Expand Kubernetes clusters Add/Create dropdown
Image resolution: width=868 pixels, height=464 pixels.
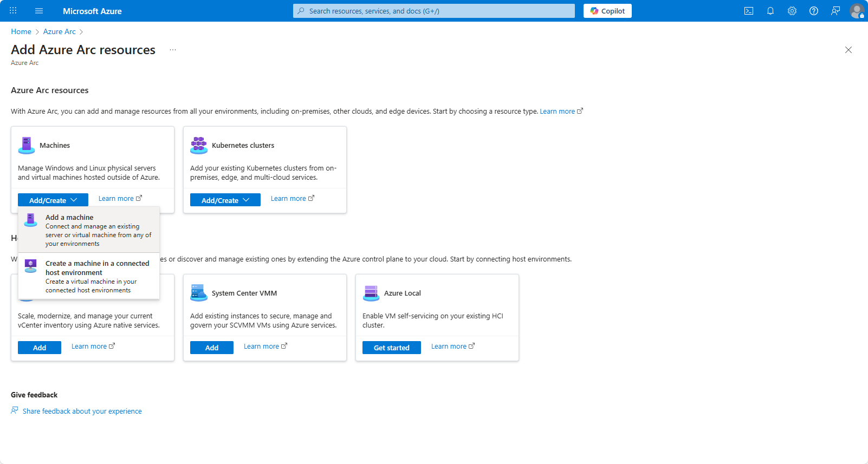click(225, 200)
